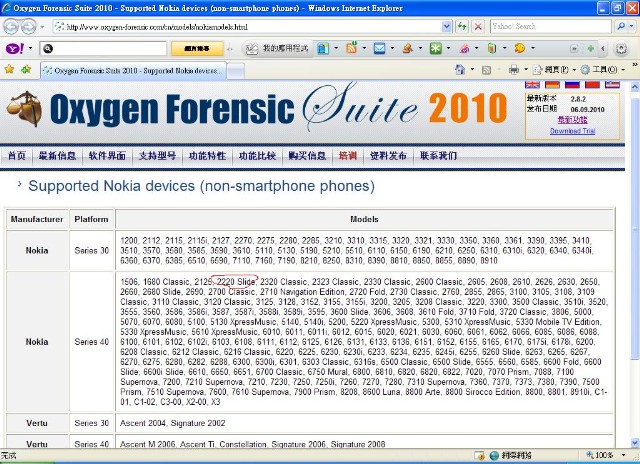Stop loading with the red X icon
This screenshot has width=640, height=464.
point(478,27)
